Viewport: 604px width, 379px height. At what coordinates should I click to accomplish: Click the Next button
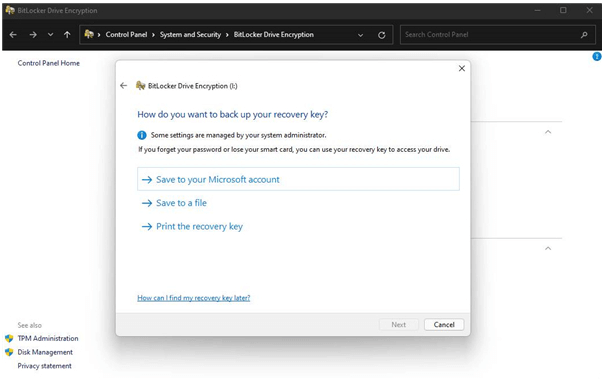[399, 325]
